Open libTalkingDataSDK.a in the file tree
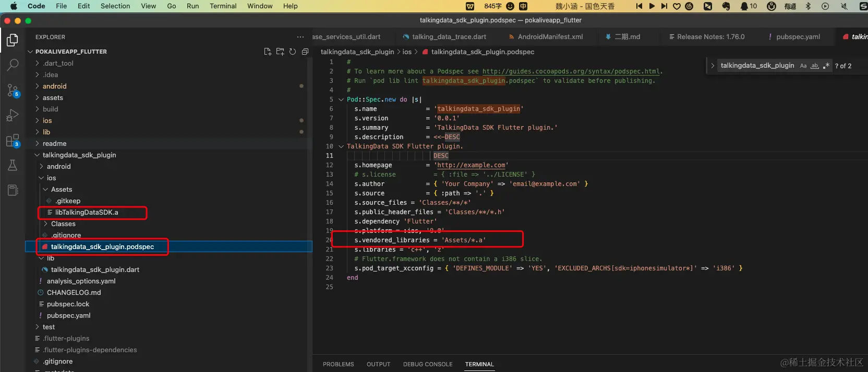868x372 pixels. (87, 213)
